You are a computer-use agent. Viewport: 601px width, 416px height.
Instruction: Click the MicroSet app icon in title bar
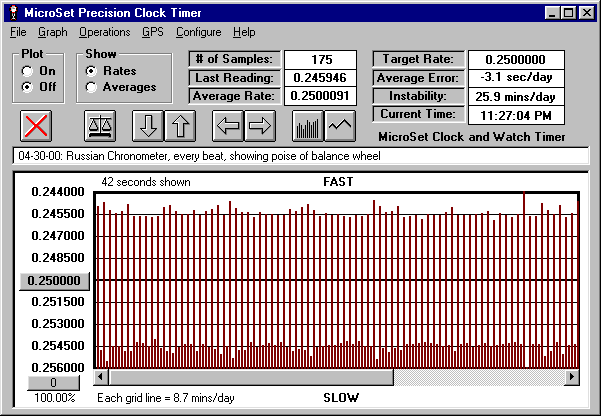14,13
